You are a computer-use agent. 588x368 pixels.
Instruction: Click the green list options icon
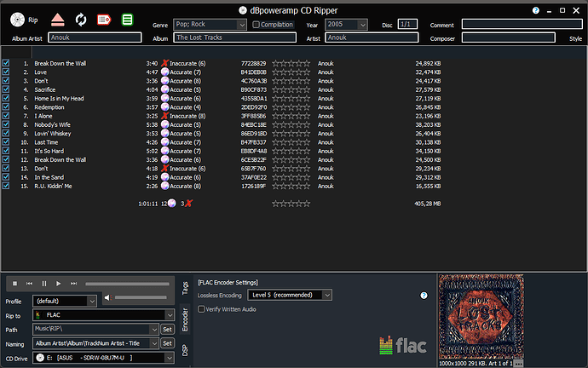(127, 19)
